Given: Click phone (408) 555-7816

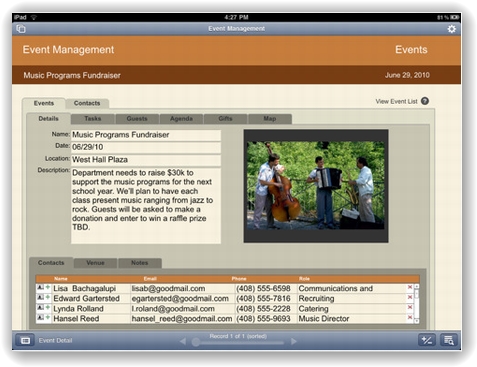Looking at the screenshot, I should tap(263, 299).
